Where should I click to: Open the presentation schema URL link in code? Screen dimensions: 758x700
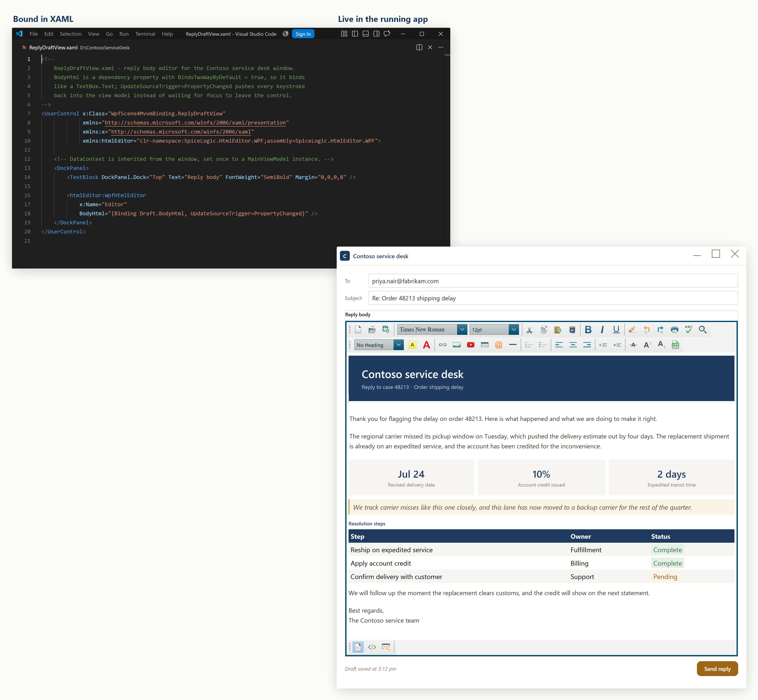pos(195,123)
